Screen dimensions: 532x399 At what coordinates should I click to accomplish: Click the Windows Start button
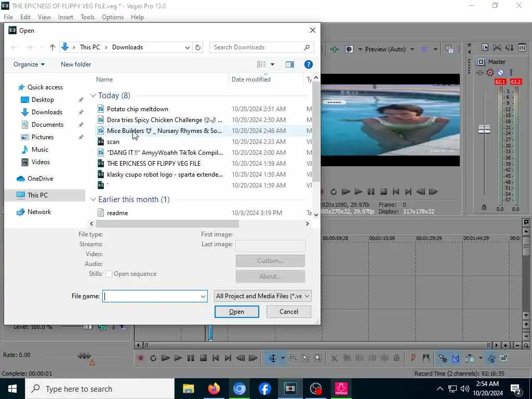point(12,389)
